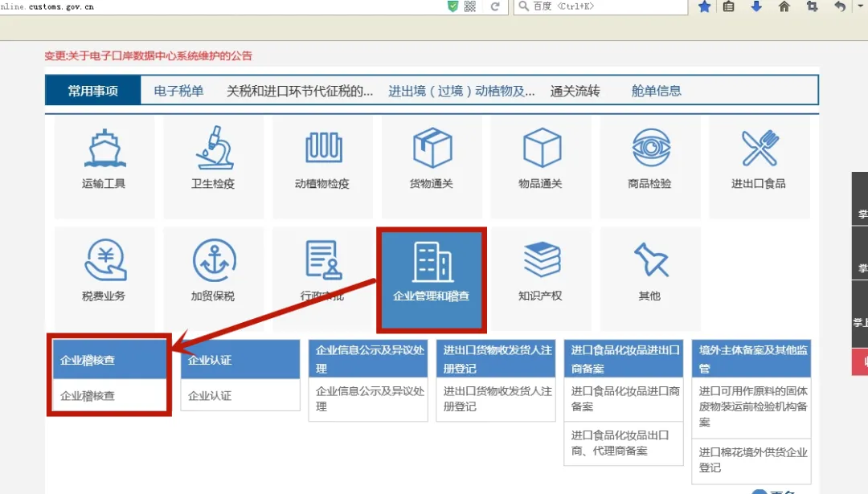
Task: Switch to the 电子税单 tab
Action: coord(178,91)
